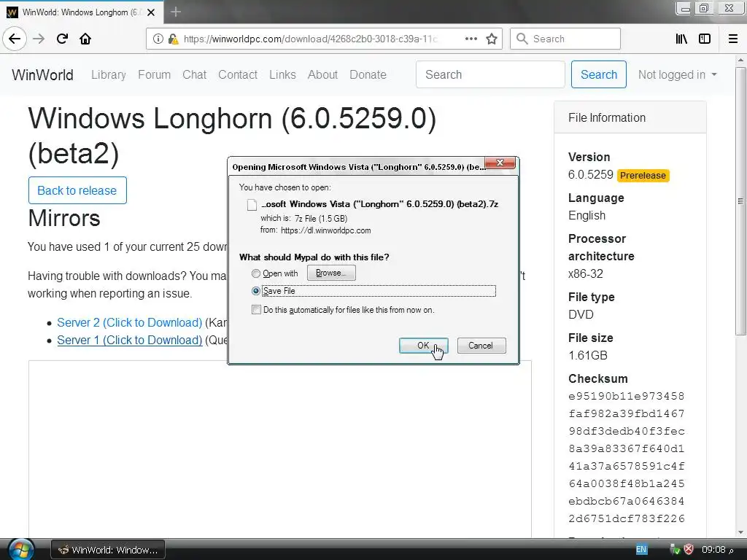Click the padlock warning icon in address bar
747x560 pixels.
[173, 39]
